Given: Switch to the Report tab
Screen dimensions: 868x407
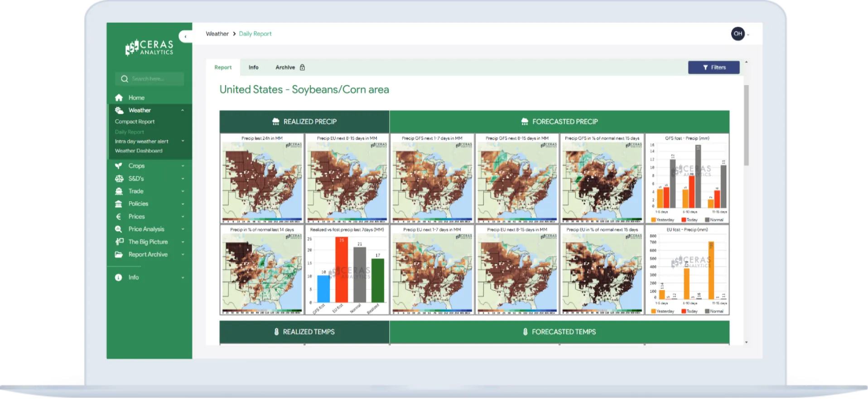Looking at the screenshot, I should tap(223, 67).
